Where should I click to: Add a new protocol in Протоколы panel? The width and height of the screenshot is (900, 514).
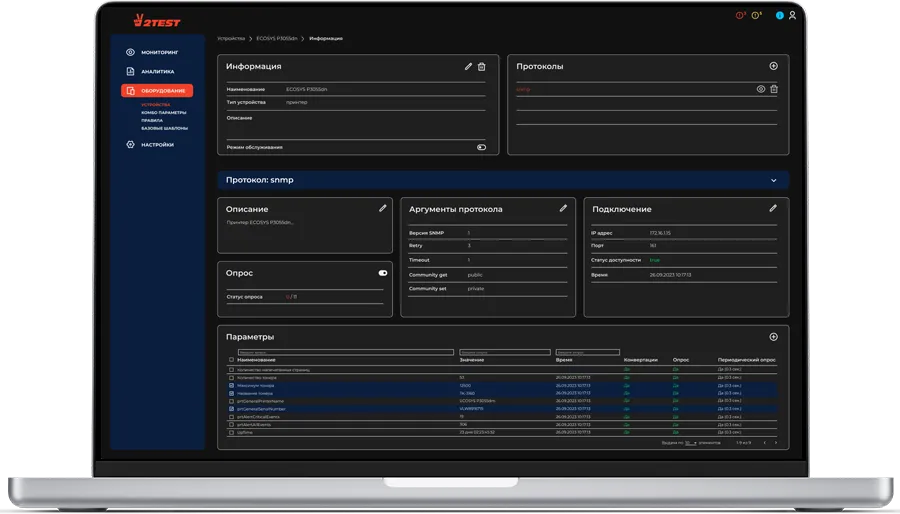tap(773, 66)
